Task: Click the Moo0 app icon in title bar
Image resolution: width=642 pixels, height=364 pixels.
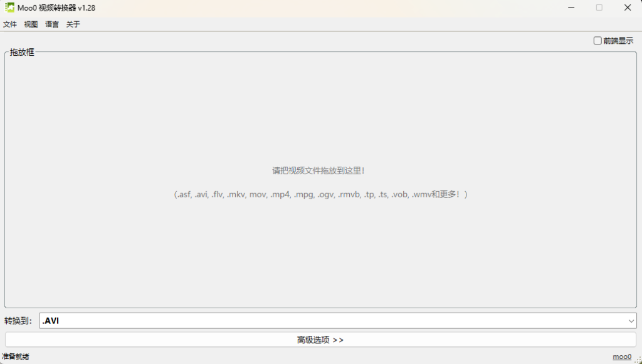Action: click(x=9, y=8)
